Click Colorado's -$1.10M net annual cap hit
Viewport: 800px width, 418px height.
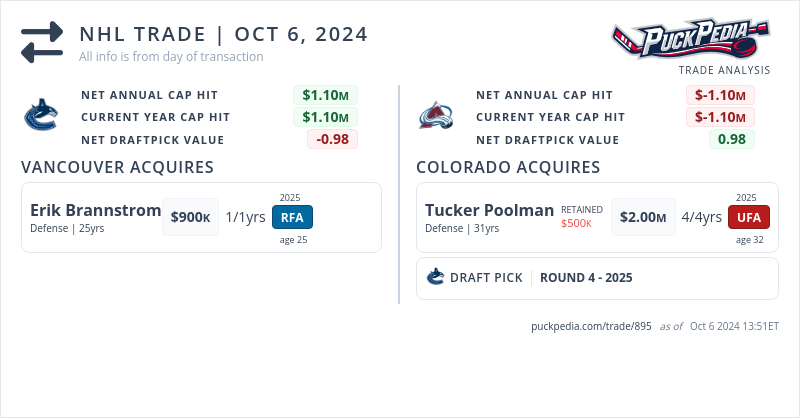(720, 95)
